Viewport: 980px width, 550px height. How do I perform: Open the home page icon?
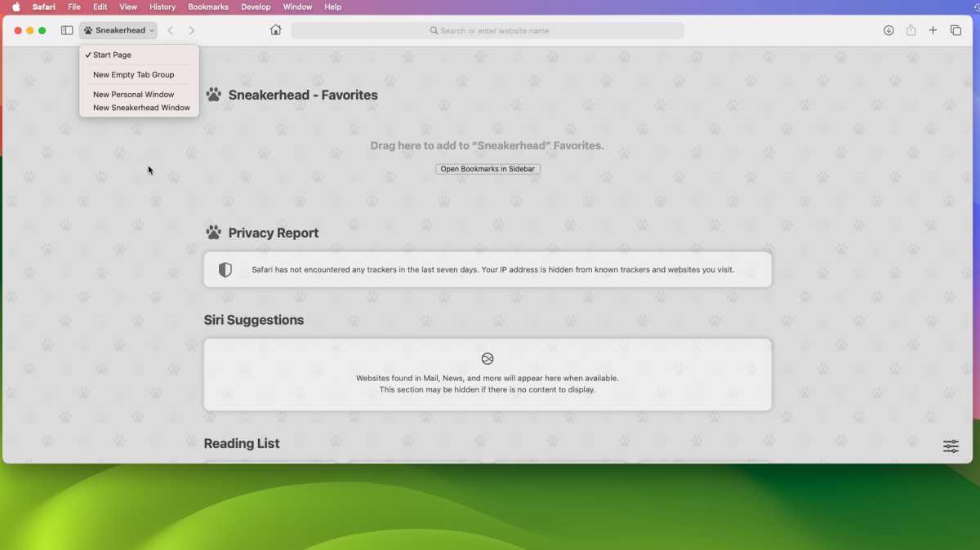pos(275,30)
